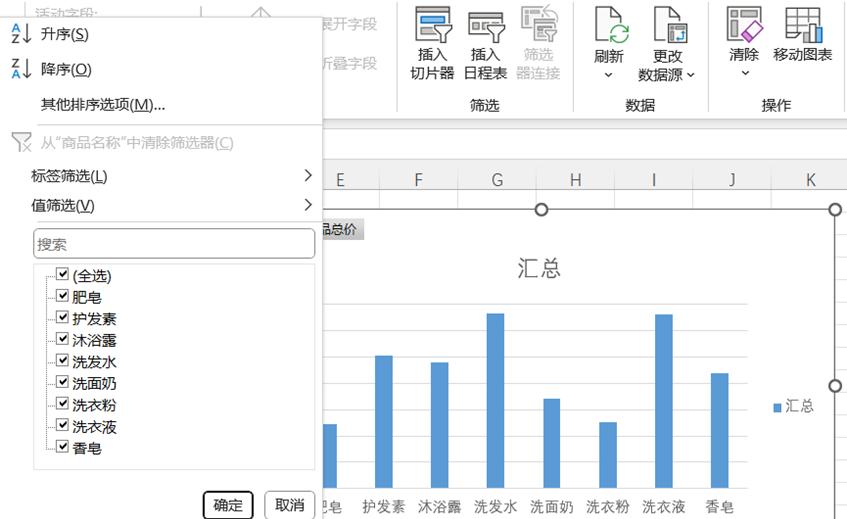Open the 标签筛选(L) submenu
847x519 pixels.
(x=69, y=176)
